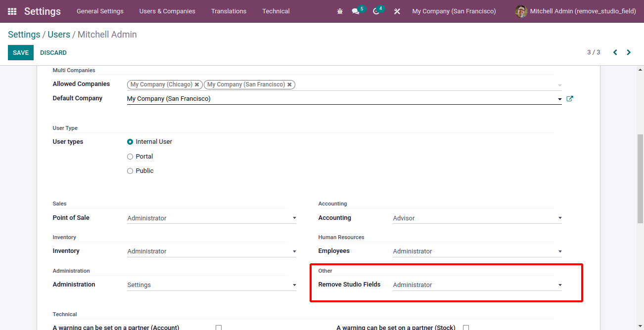
Task: Open Translations menu
Action: point(229,11)
